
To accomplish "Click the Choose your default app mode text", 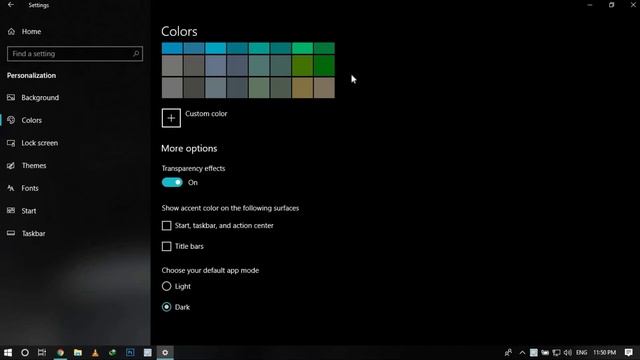I will tap(210, 270).
